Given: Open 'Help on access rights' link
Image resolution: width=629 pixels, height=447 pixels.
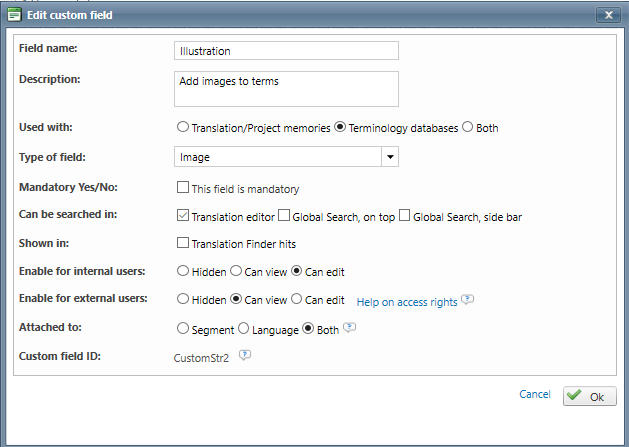Looking at the screenshot, I should click(406, 300).
